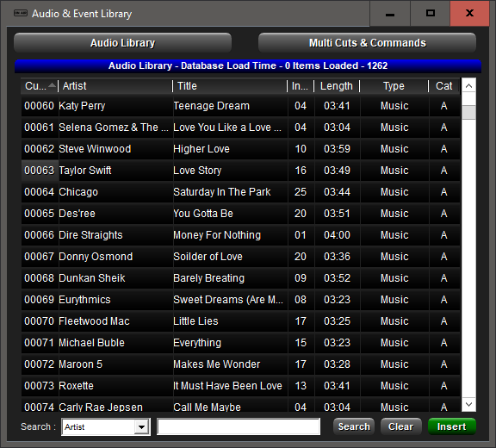Select Fleetwood Mac artist cell
Screen dimensions: 496x448
coord(115,320)
